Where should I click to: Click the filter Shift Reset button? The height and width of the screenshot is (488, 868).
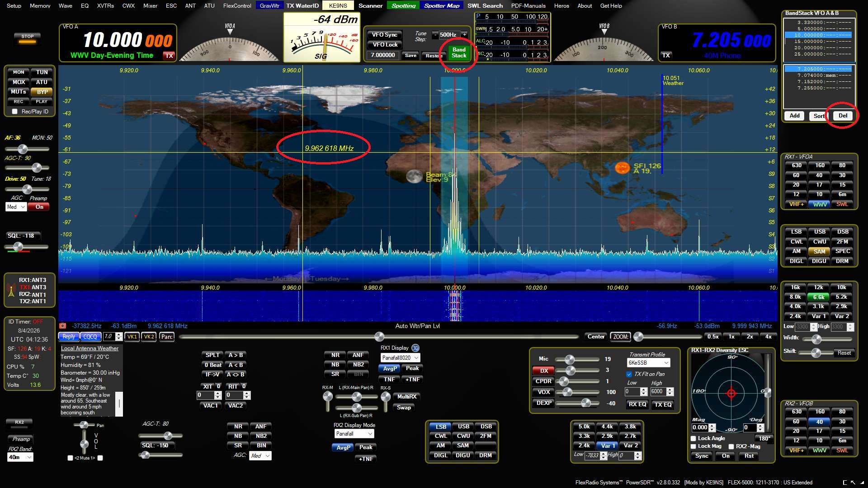point(844,353)
